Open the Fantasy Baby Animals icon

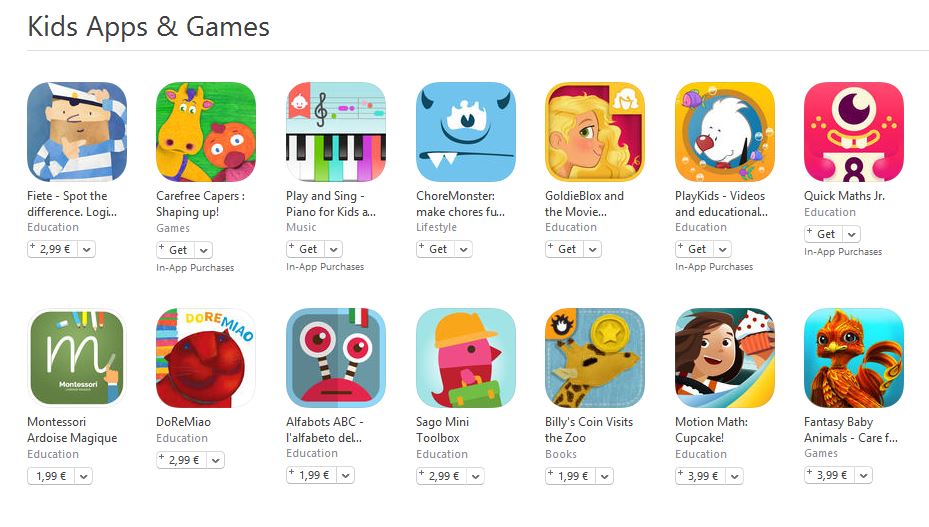tap(854, 357)
